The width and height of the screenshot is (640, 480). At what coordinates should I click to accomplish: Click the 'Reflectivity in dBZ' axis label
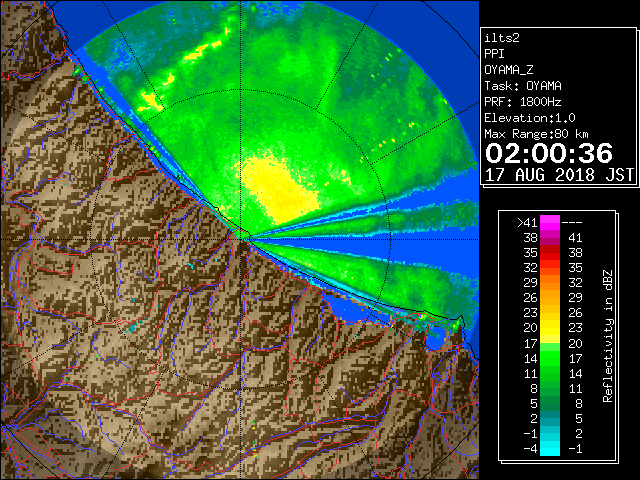[608, 336]
